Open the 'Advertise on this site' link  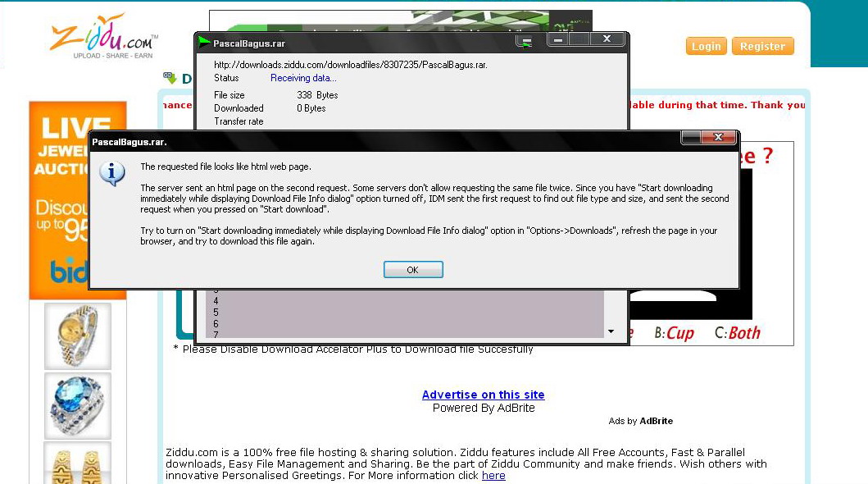pyautogui.click(x=484, y=395)
